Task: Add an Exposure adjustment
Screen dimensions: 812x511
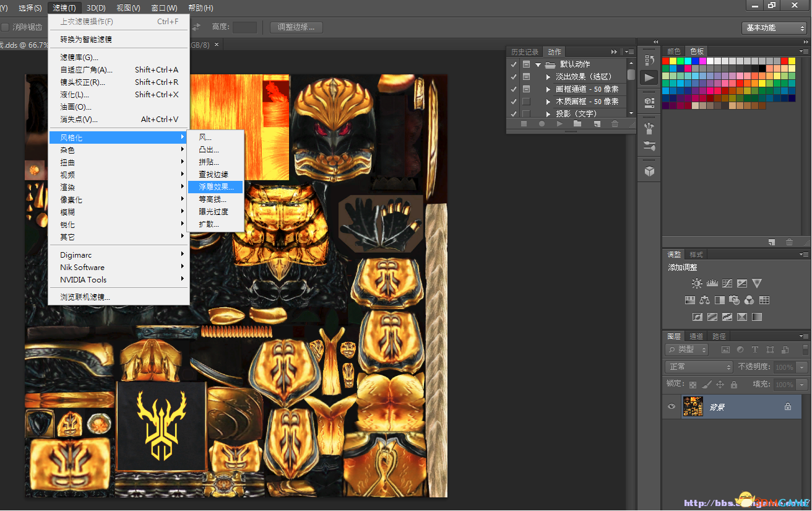Action: (742, 284)
